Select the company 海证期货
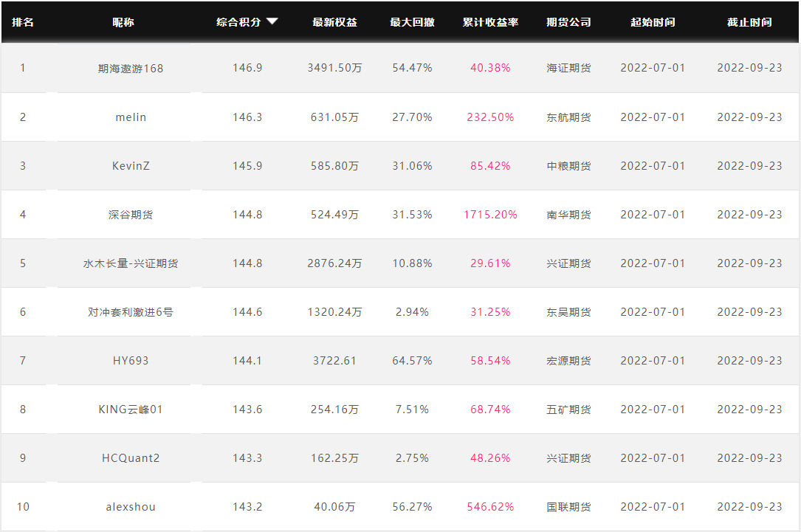Viewport: 801px width, 532px height. 568,68
